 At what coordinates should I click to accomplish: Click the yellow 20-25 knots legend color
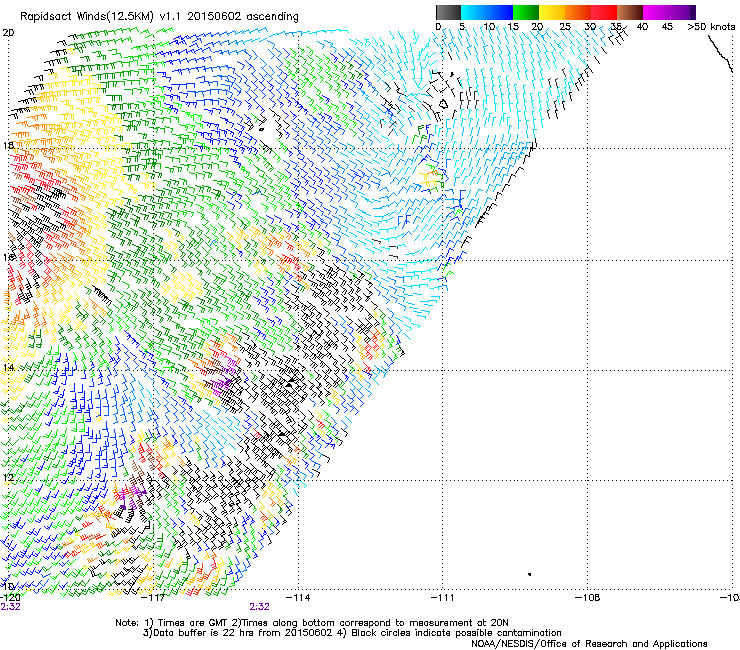pos(552,12)
